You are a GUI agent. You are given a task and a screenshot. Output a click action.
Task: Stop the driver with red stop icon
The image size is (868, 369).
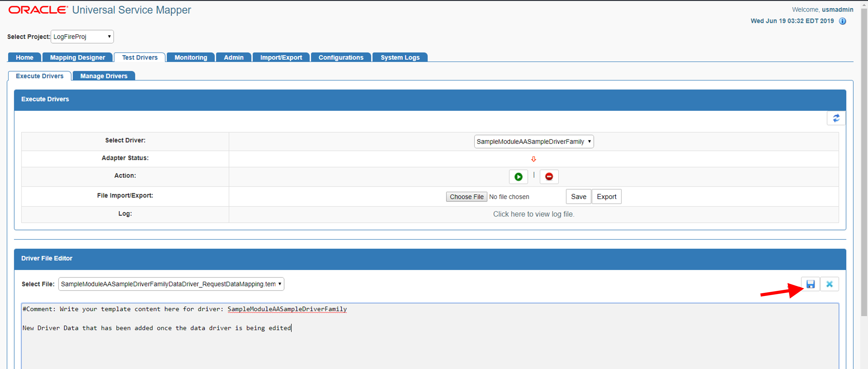click(x=549, y=177)
